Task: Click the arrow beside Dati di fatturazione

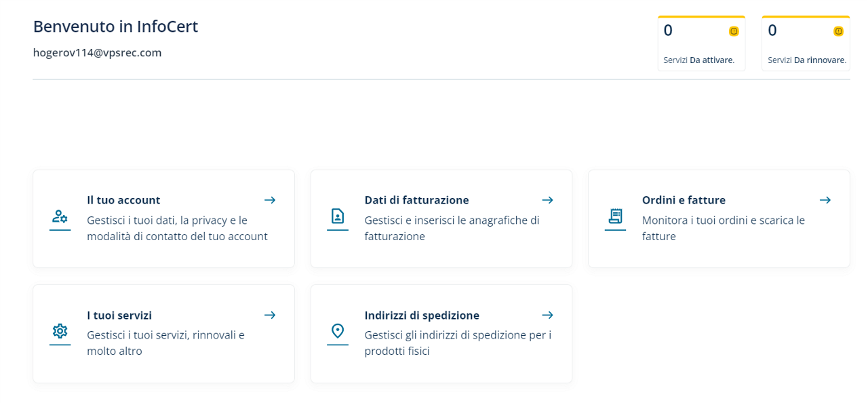Action: [548, 200]
